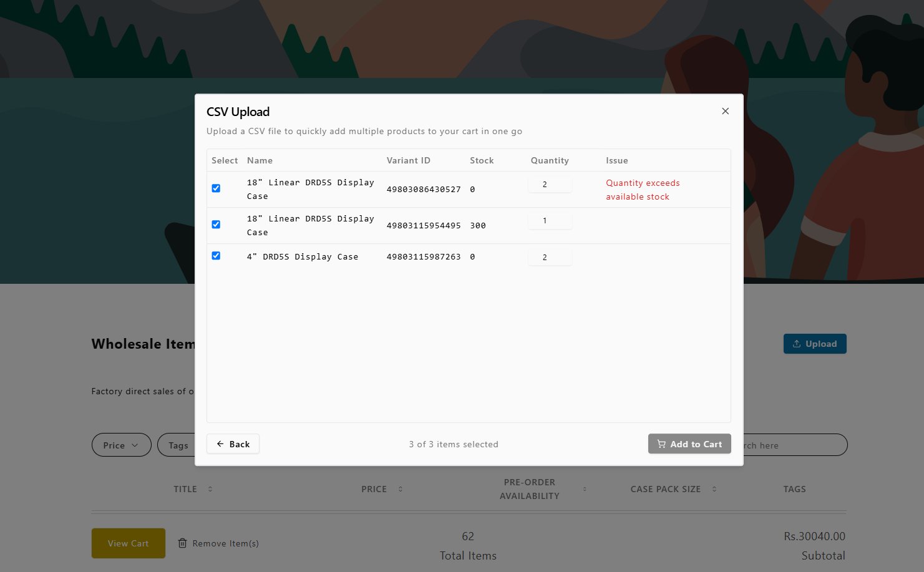
Task: Sort by Pre-Order Availability column arrows
Action: click(585, 489)
